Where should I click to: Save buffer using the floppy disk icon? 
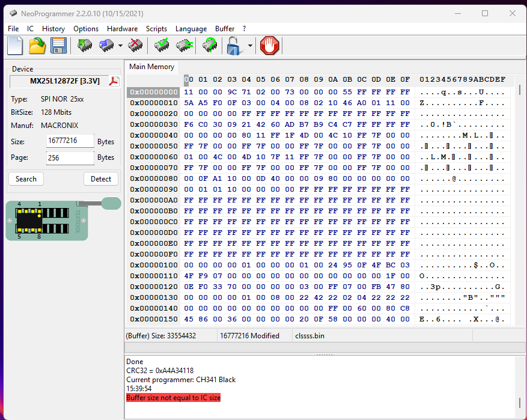(58, 45)
